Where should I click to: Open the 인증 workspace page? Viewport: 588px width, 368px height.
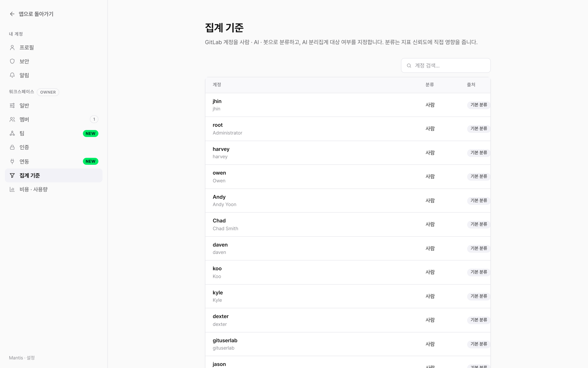coord(54,147)
